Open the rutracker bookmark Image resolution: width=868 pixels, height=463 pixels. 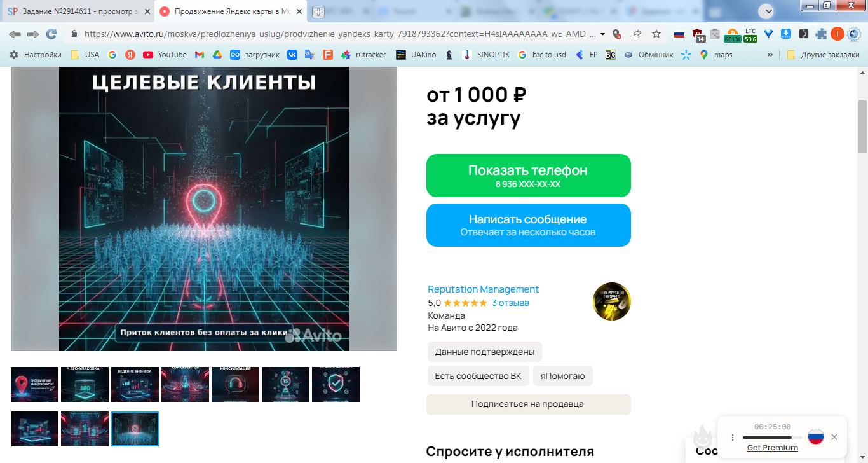363,55
